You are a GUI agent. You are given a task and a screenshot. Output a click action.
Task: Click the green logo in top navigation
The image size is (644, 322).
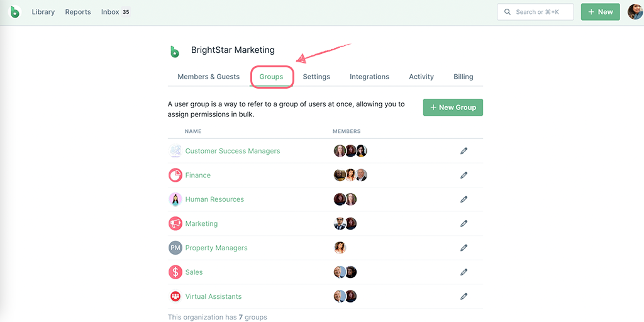(16, 12)
